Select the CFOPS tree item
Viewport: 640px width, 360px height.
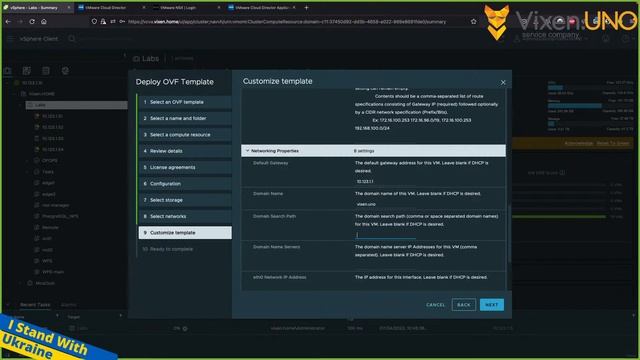[x=49, y=161]
